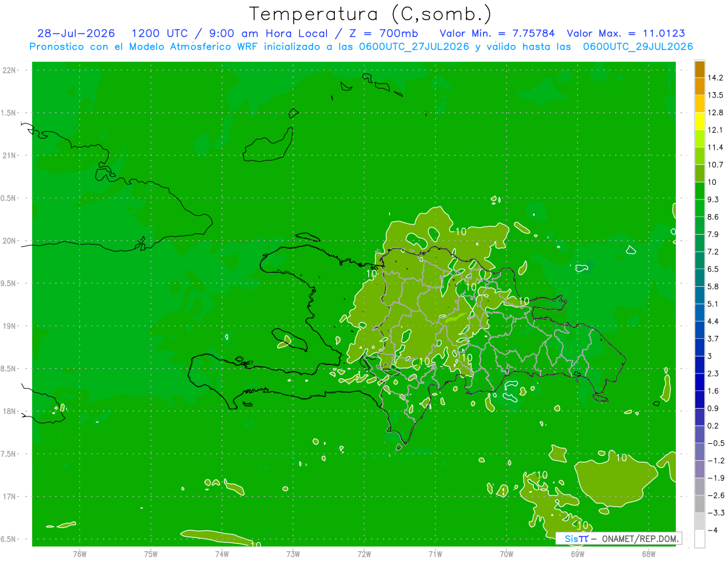Click the '7.5N' latitude axis label
The width and height of the screenshot is (728, 562).
[x=9, y=454]
